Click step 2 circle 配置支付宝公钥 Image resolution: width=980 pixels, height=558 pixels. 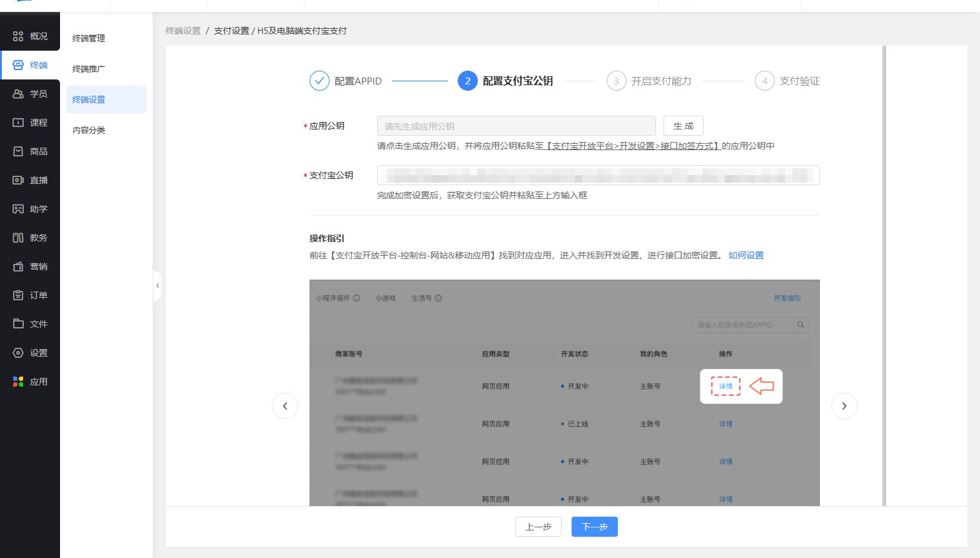tap(468, 81)
